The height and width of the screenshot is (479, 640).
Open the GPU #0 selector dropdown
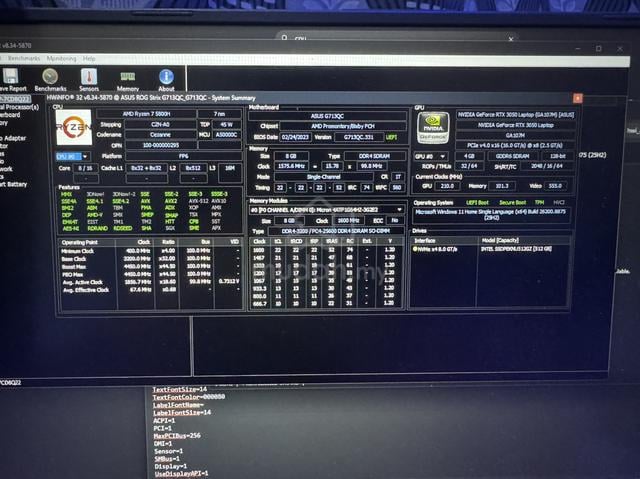(x=431, y=156)
